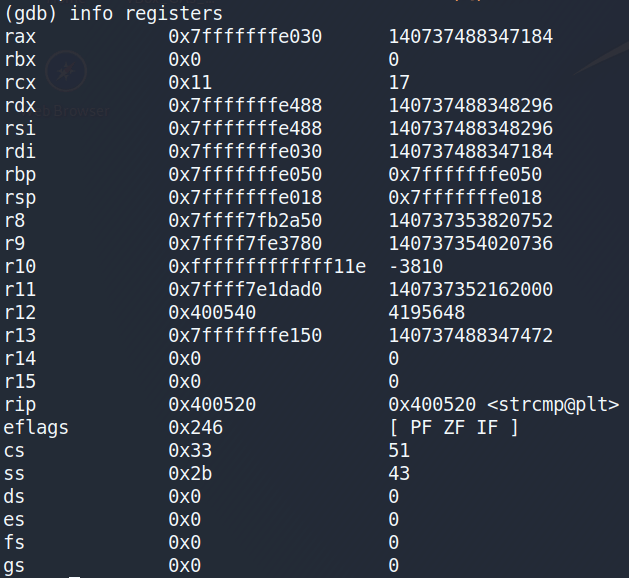Viewport: 629px width, 578px height.
Task: Click the r10 decimal value -3810
Action: (415, 266)
